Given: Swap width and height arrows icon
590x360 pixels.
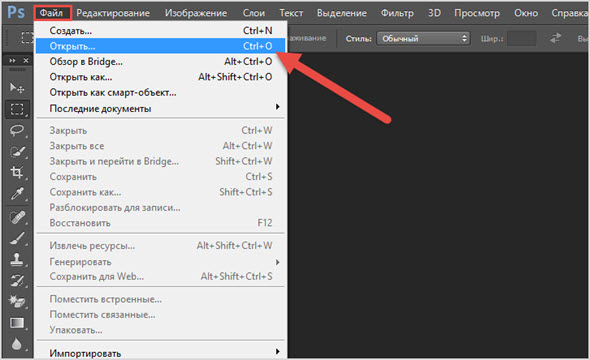Looking at the screenshot, I should (555, 38).
